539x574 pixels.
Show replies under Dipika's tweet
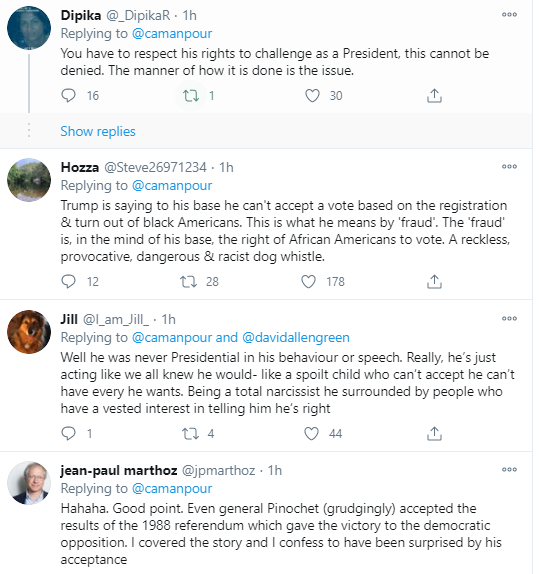point(98,131)
